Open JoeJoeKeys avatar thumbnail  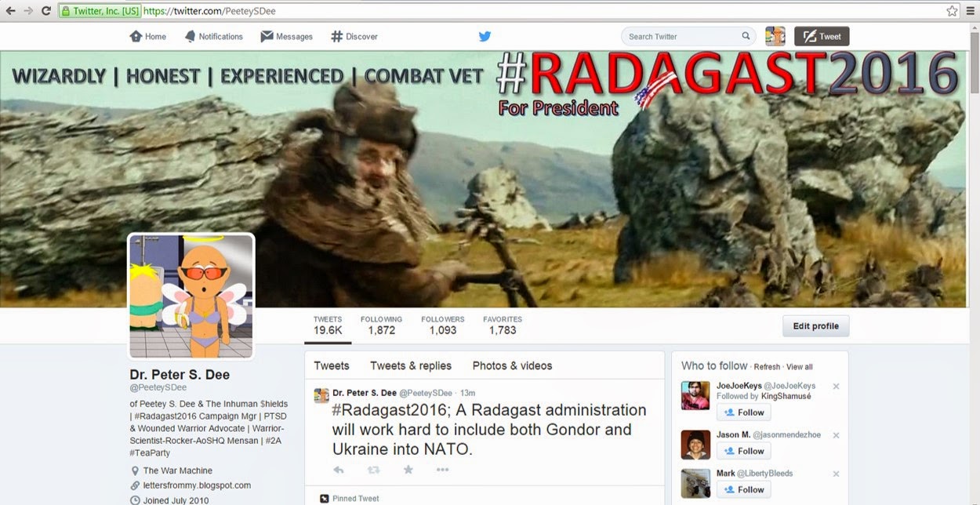pos(695,396)
